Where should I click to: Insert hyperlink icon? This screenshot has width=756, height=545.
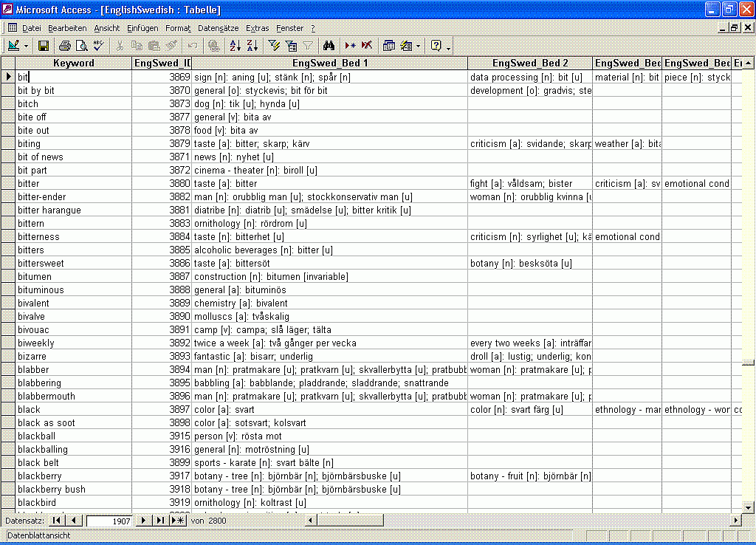(214, 46)
